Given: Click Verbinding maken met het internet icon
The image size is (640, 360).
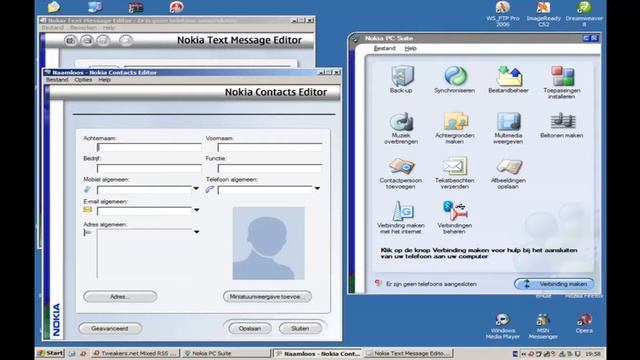Looking at the screenshot, I should coord(401,218).
